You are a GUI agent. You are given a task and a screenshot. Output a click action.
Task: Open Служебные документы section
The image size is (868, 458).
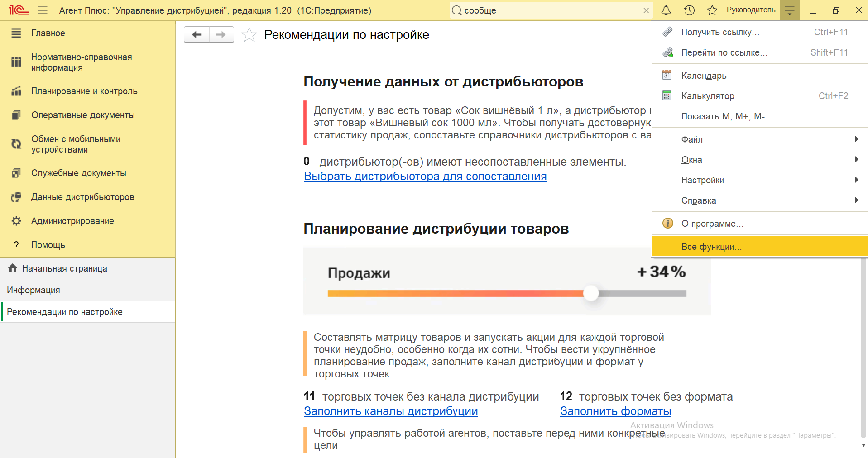[87, 173]
